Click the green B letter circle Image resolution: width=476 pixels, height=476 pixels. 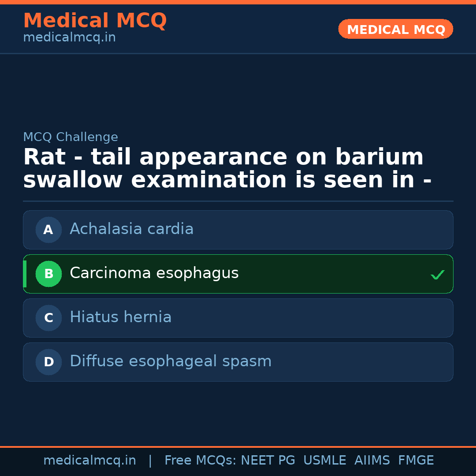point(48,274)
